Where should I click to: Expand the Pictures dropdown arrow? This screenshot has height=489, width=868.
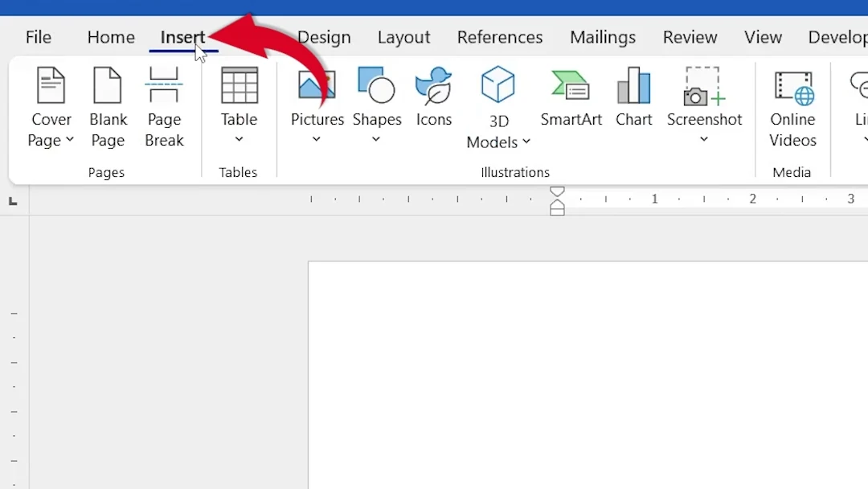(316, 140)
